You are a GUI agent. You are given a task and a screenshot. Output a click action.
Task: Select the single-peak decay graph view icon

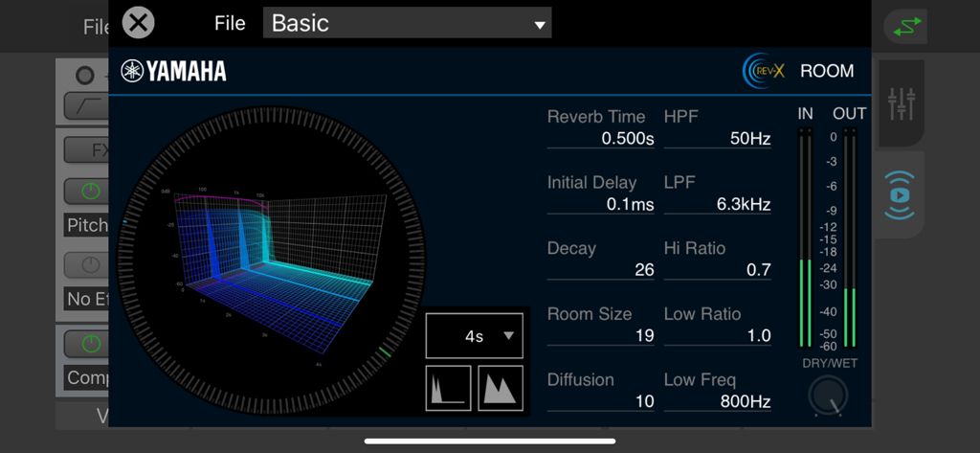click(x=448, y=389)
